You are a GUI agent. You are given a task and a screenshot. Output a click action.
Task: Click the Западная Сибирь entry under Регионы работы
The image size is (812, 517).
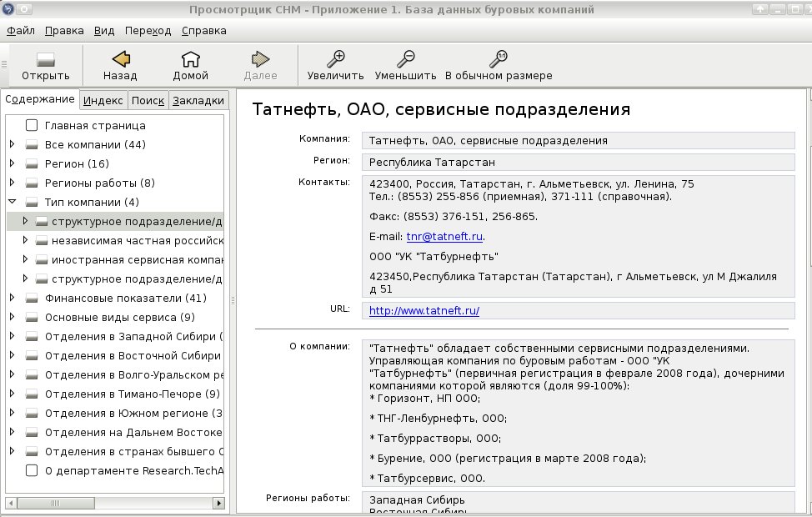[417, 499]
